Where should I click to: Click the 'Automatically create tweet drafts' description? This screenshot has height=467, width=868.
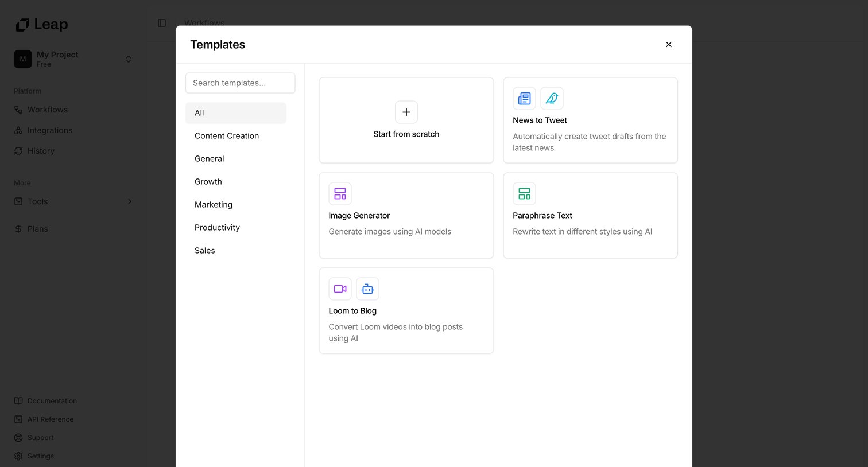click(590, 142)
